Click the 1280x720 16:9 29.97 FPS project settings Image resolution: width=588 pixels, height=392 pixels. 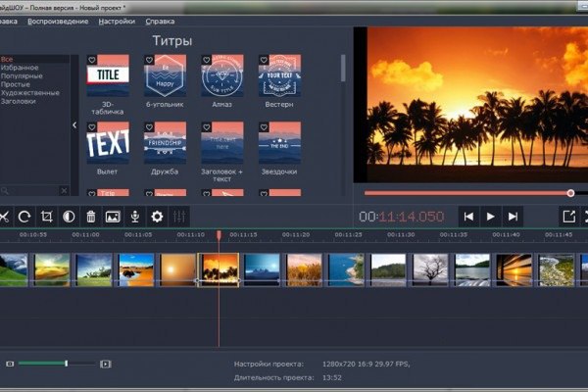click(x=366, y=364)
